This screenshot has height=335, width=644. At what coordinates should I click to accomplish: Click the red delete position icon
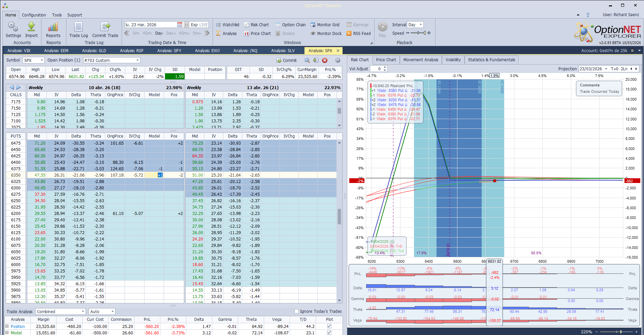pos(325,60)
